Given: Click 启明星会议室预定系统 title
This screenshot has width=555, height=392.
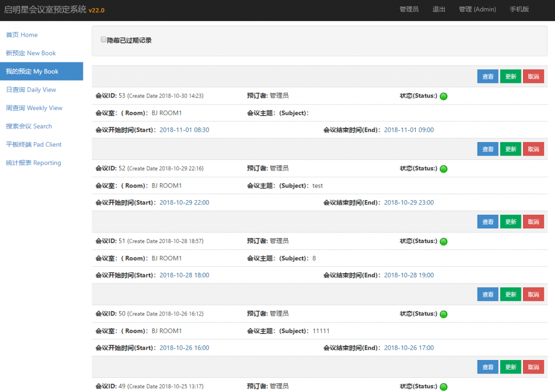Looking at the screenshot, I should 45,10.
